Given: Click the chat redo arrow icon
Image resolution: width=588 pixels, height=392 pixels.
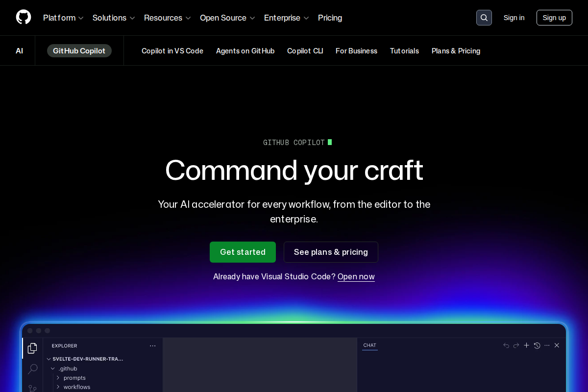Looking at the screenshot, I should pyautogui.click(x=516, y=345).
